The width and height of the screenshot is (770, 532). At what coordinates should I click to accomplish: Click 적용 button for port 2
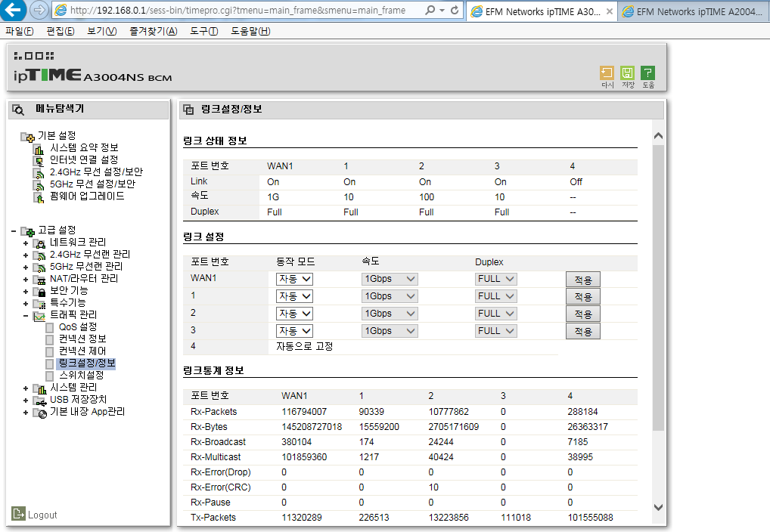click(583, 314)
